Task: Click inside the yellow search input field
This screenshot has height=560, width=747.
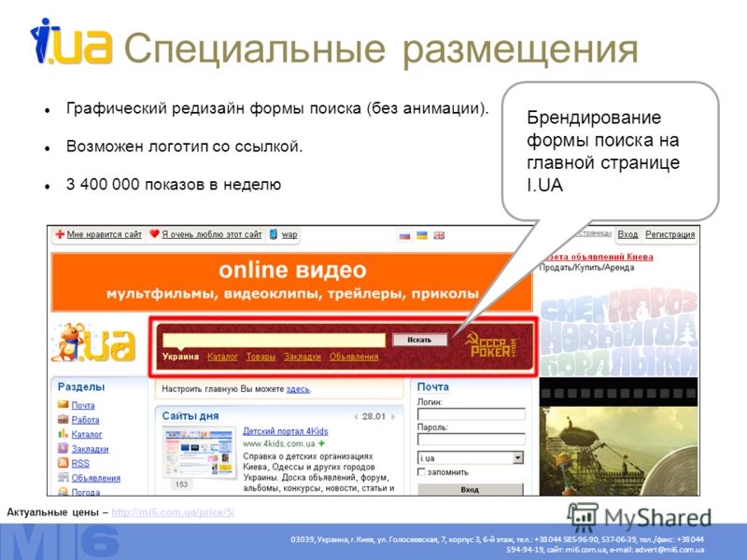Action: tap(274, 340)
